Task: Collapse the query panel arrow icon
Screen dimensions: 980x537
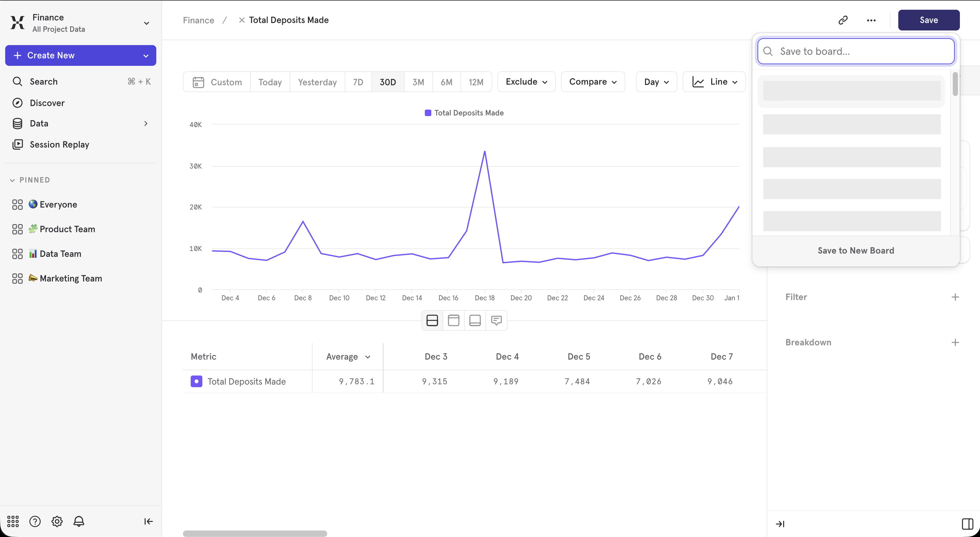Action: [x=780, y=524]
